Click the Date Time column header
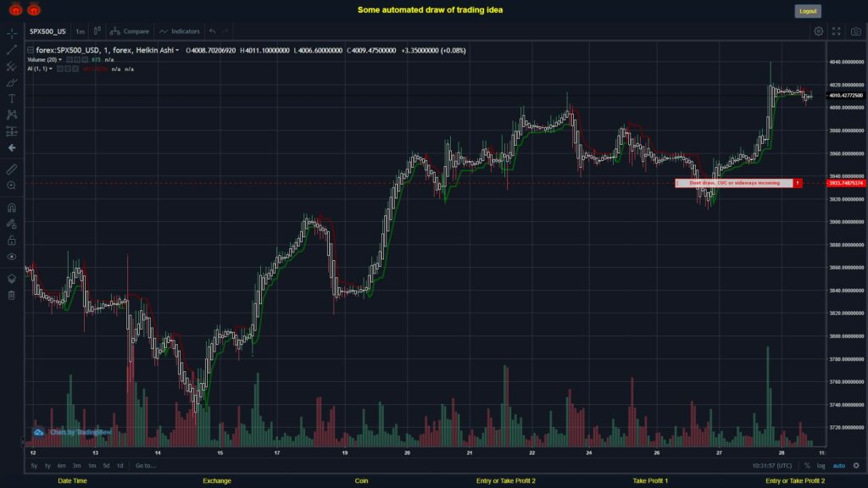This screenshot has height=488, width=868. point(73,481)
